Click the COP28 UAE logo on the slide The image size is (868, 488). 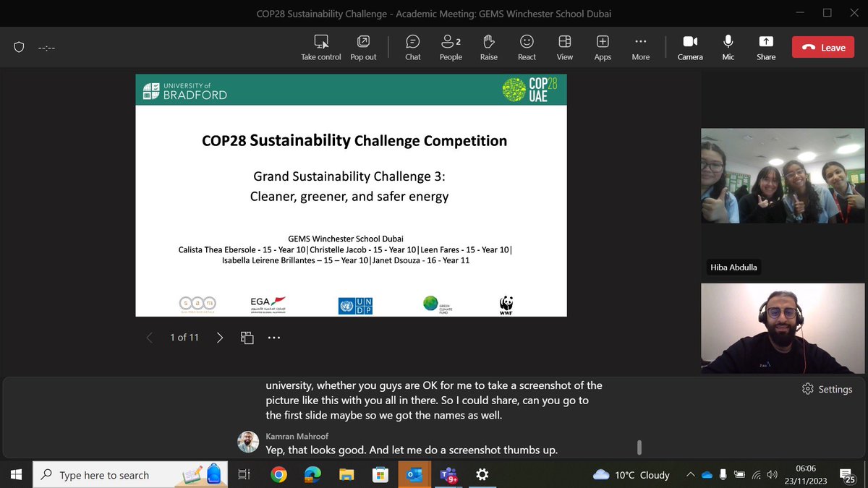530,90
